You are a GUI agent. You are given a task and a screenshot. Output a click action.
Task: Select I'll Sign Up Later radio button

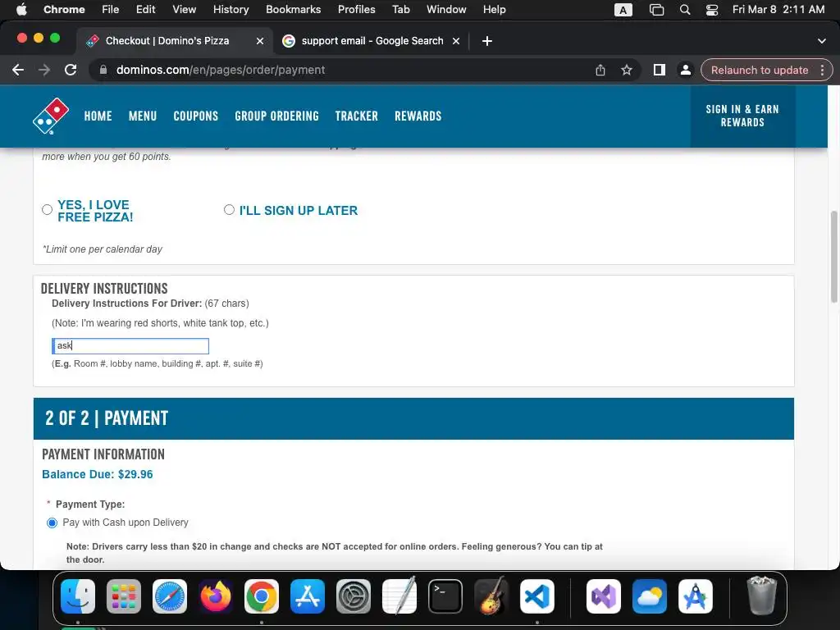[230, 209]
